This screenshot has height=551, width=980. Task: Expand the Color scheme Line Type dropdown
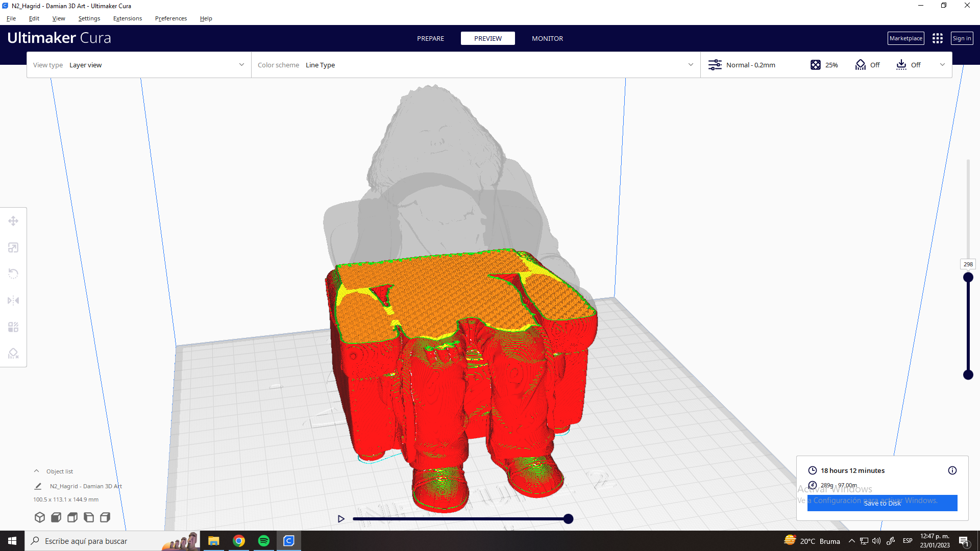[x=691, y=65]
